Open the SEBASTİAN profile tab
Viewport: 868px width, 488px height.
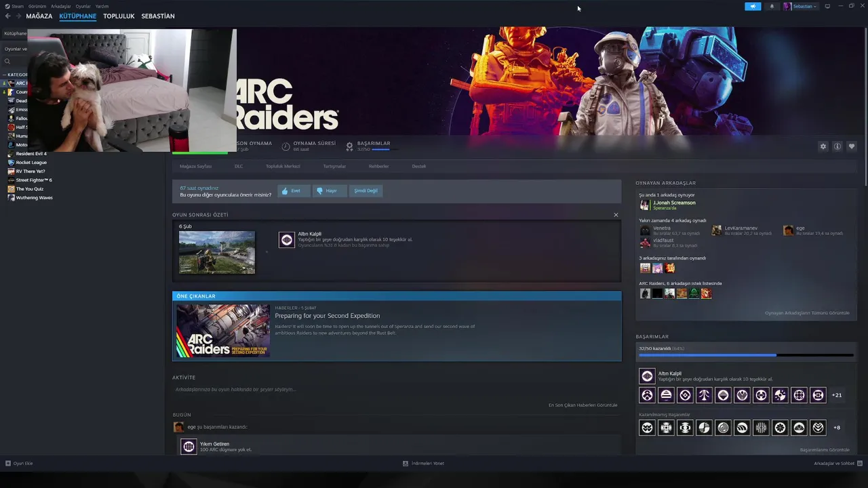[158, 16]
